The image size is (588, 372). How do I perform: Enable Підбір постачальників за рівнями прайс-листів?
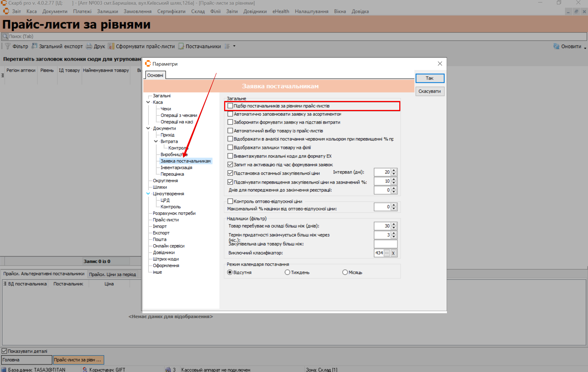230,106
